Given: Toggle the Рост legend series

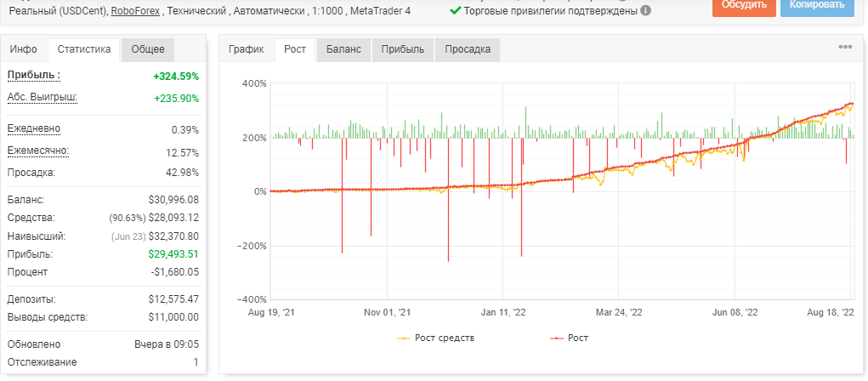Looking at the screenshot, I should coord(570,338).
